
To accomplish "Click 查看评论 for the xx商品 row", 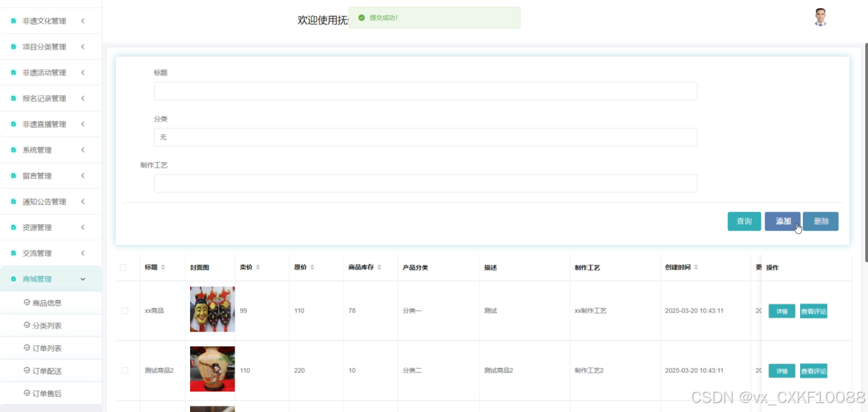I will (x=814, y=312).
